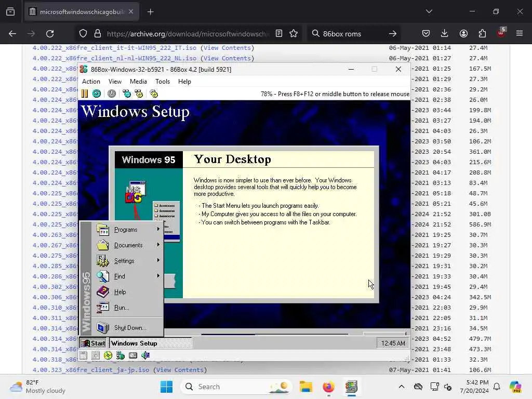Viewport: 532px width, 399px height.
Task: Open Firefox downloads panel
Action: pyautogui.click(x=445, y=33)
